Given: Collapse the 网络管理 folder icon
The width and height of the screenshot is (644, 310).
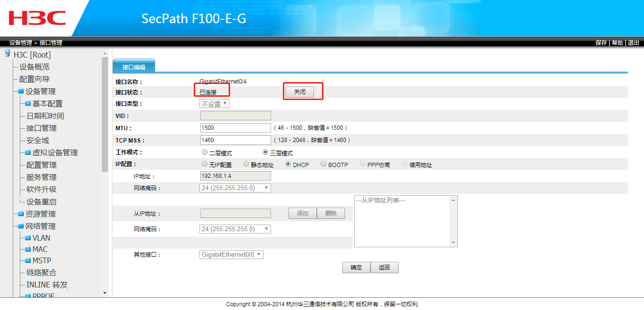Looking at the screenshot, I should point(21,226).
